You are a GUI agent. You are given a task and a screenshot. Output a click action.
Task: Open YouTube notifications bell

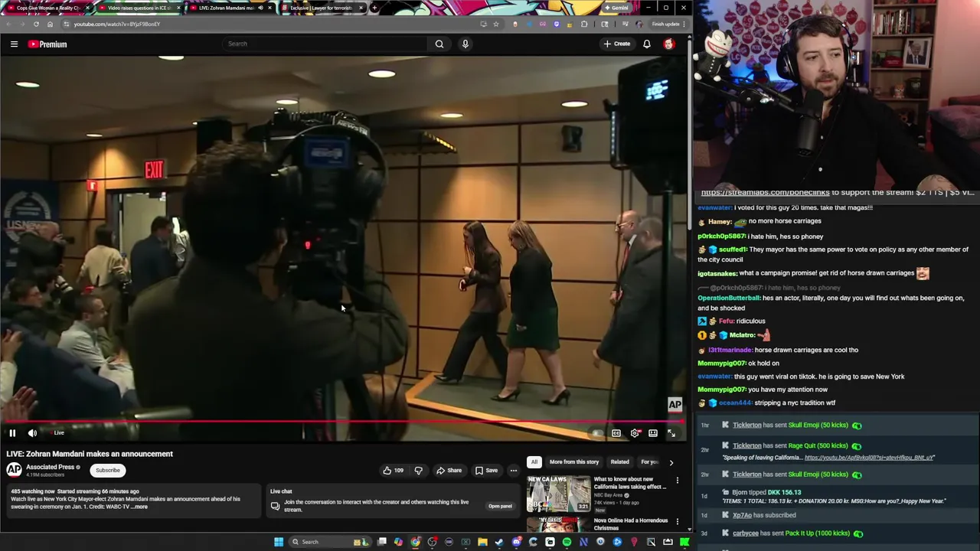coord(647,44)
